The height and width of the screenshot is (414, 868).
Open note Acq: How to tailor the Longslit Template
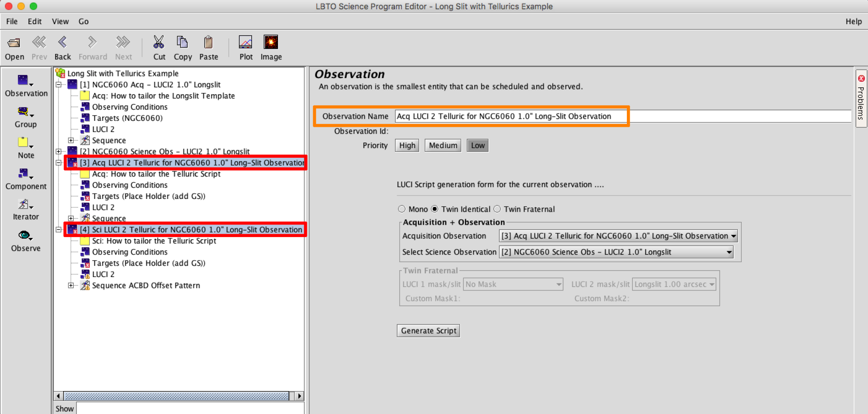pos(163,96)
